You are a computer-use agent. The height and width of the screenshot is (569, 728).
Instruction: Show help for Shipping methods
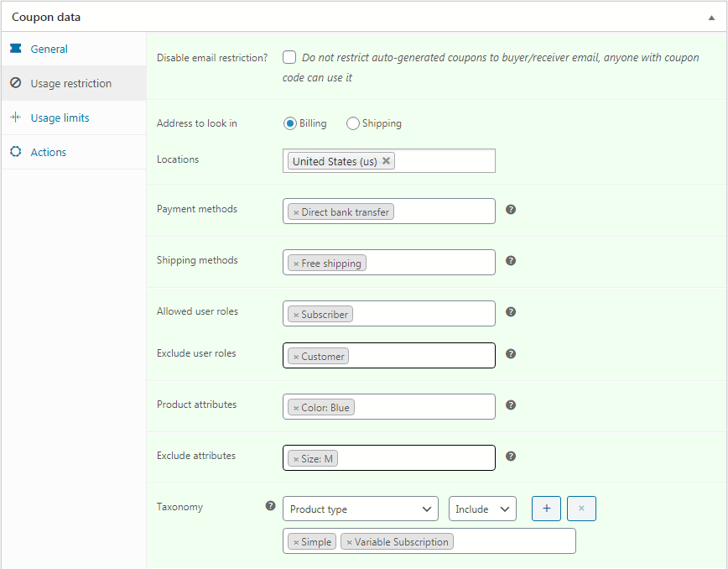(511, 260)
